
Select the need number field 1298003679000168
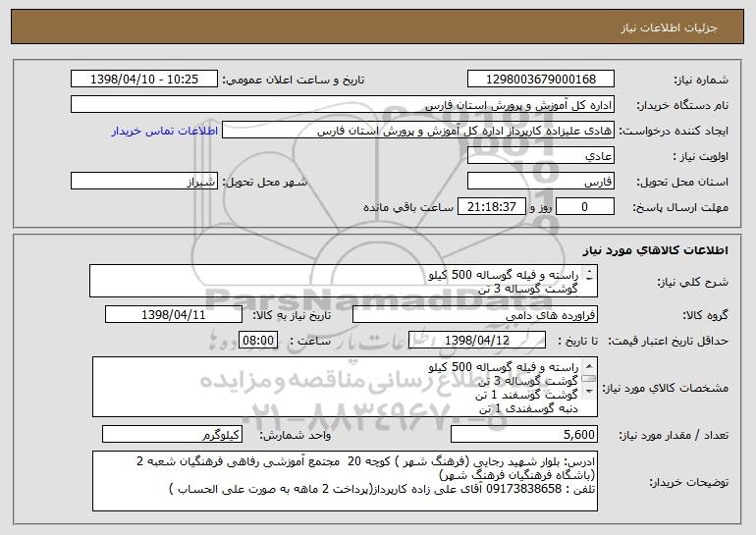(x=540, y=80)
